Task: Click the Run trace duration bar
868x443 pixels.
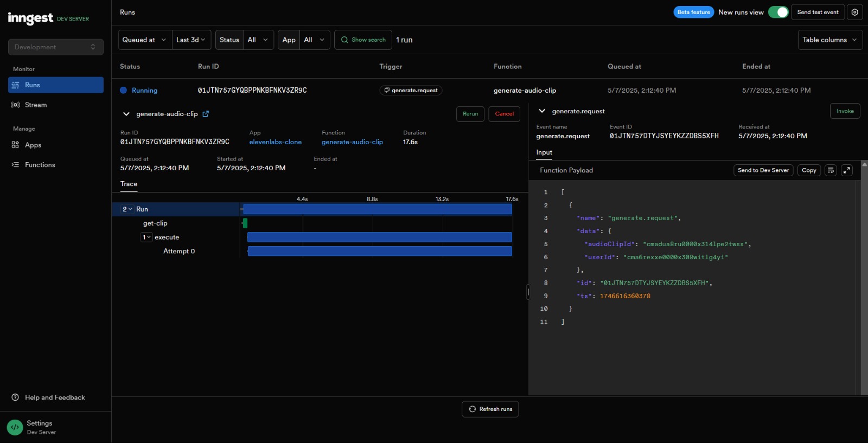Action: coord(377,209)
